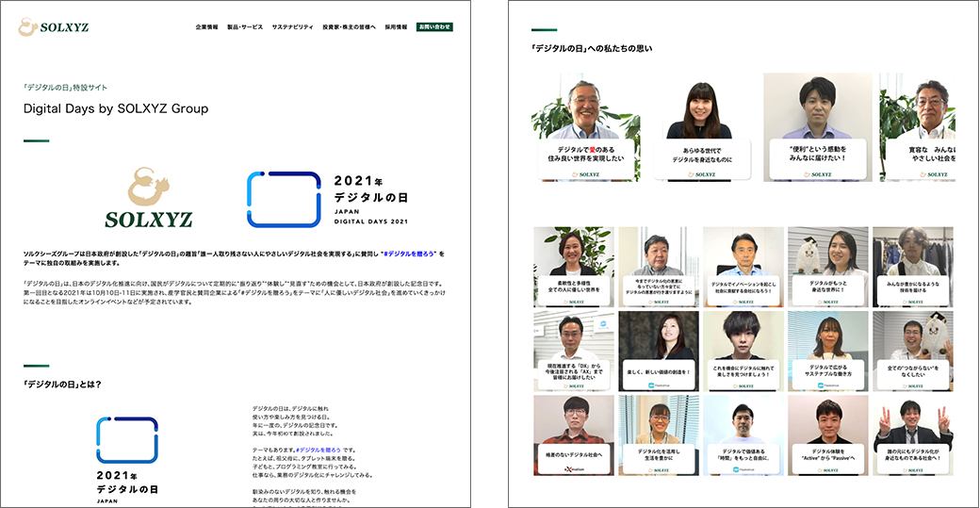Open the デジタルで愛のある住み良い世界 card
Image resolution: width=980 pixels, height=508 pixels.
[585, 127]
